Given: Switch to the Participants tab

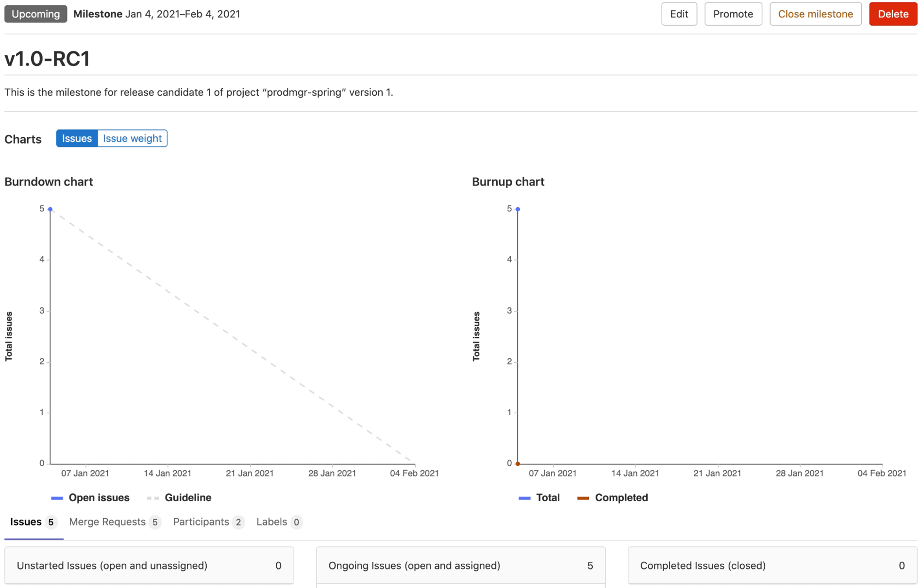Looking at the screenshot, I should [201, 522].
